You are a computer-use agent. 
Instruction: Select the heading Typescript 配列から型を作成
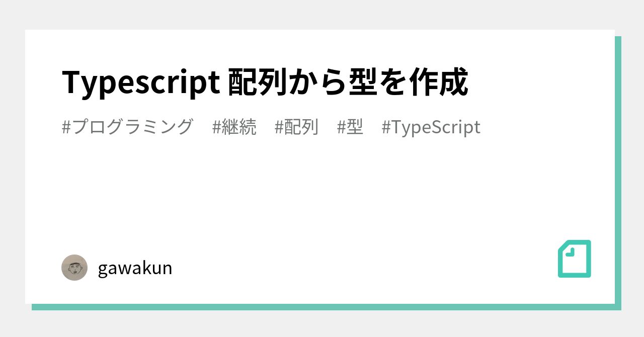tap(266, 82)
